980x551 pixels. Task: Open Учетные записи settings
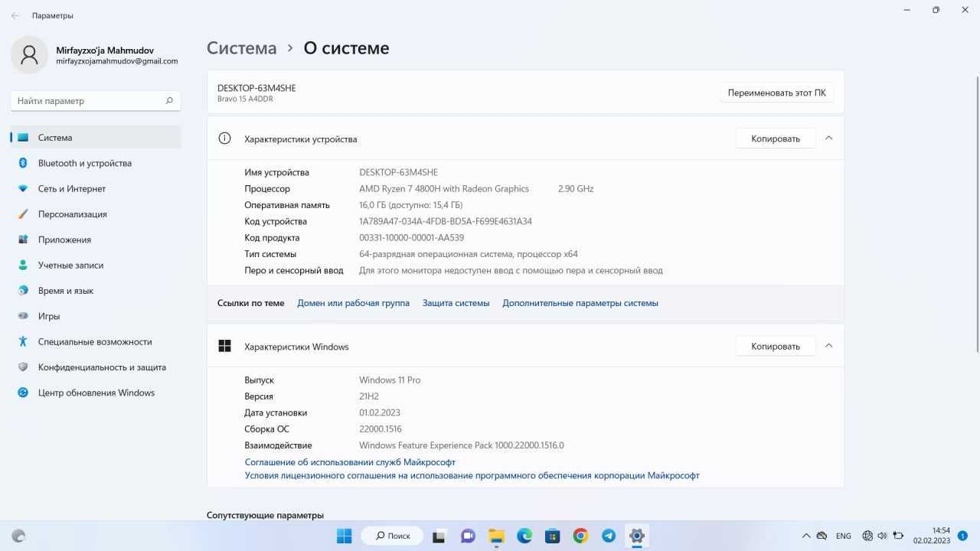pyautogui.click(x=96, y=265)
